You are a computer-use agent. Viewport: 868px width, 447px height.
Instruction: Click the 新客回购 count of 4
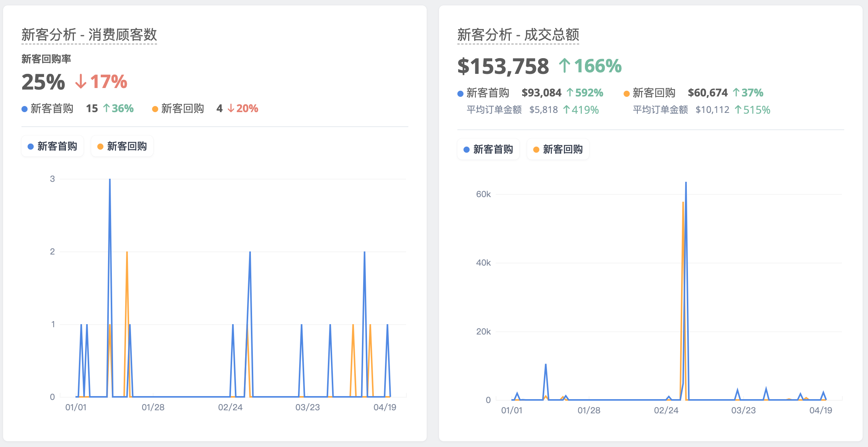219,109
